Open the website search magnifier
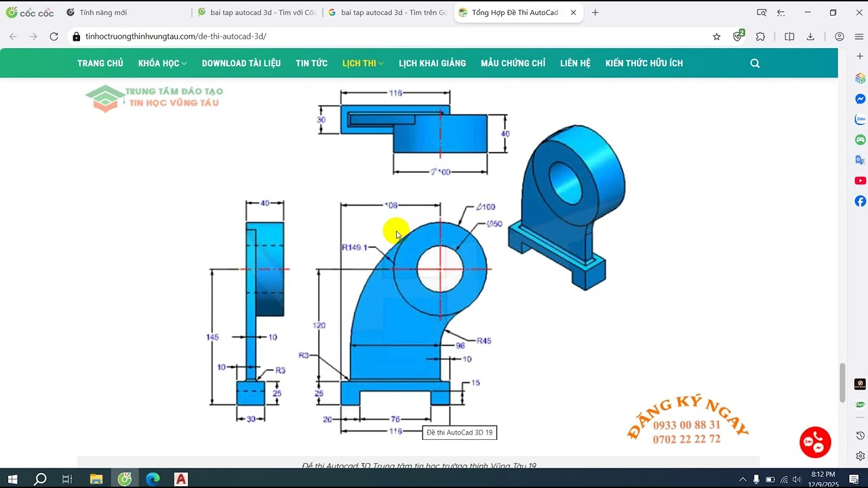This screenshot has height=488, width=868. [x=755, y=63]
